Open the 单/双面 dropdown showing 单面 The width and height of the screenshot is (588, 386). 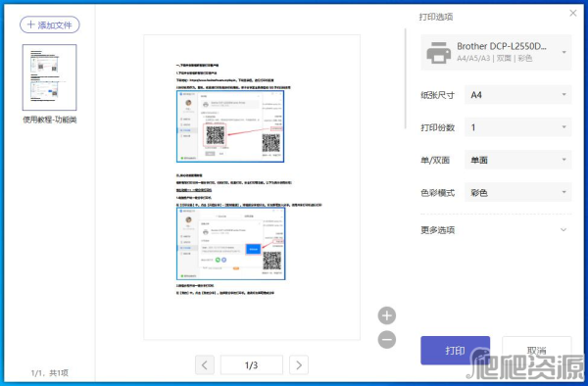pos(518,160)
